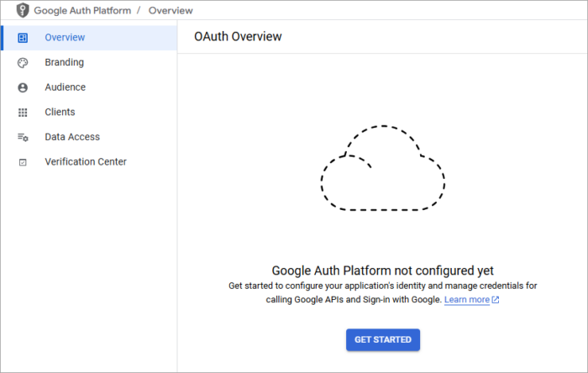Image resolution: width=588 pixels, height=373 pixels.
Task: Click the GET STARTED button
Action: pos(383,339)
